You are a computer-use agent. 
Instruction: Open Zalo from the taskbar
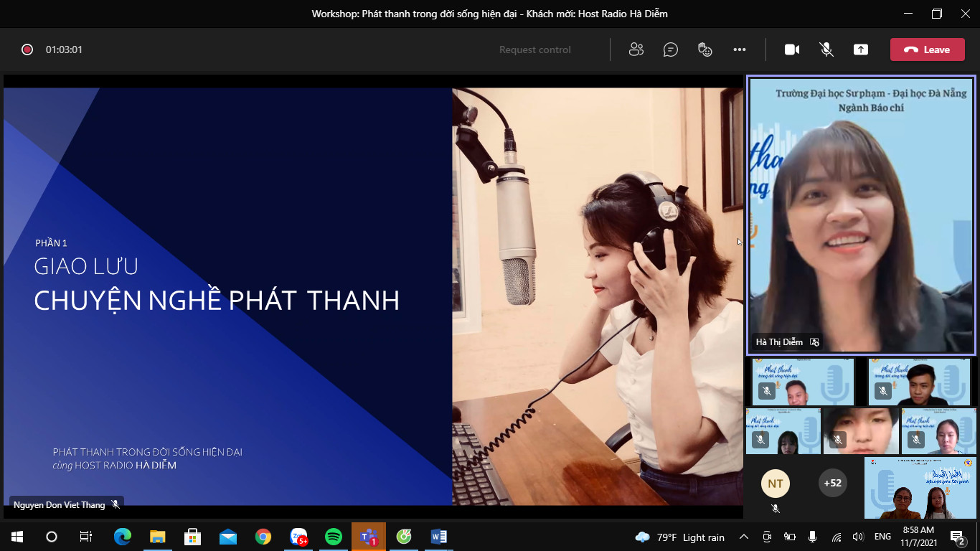[x=298, y=537]
